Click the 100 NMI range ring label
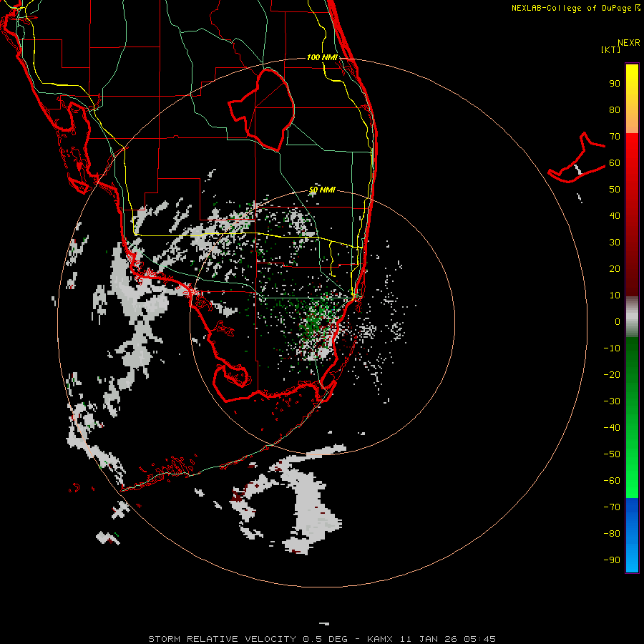644x644 pixels. tap(322, 57)
